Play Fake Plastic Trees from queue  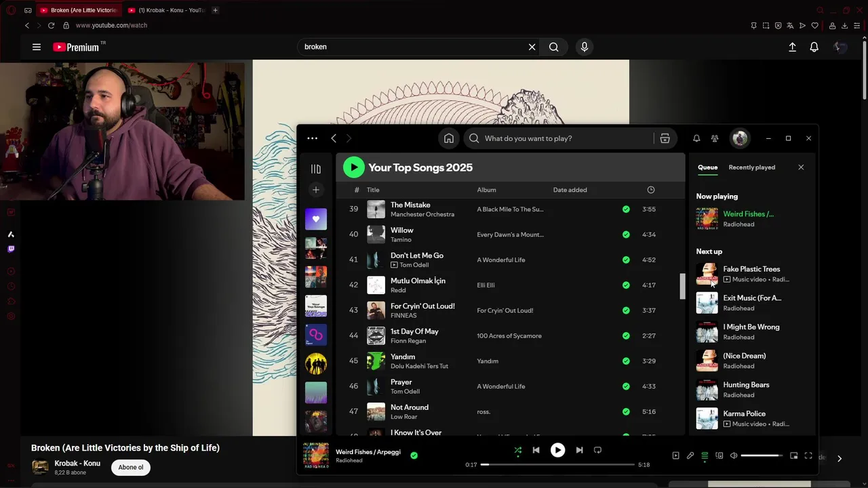(752, 274)
